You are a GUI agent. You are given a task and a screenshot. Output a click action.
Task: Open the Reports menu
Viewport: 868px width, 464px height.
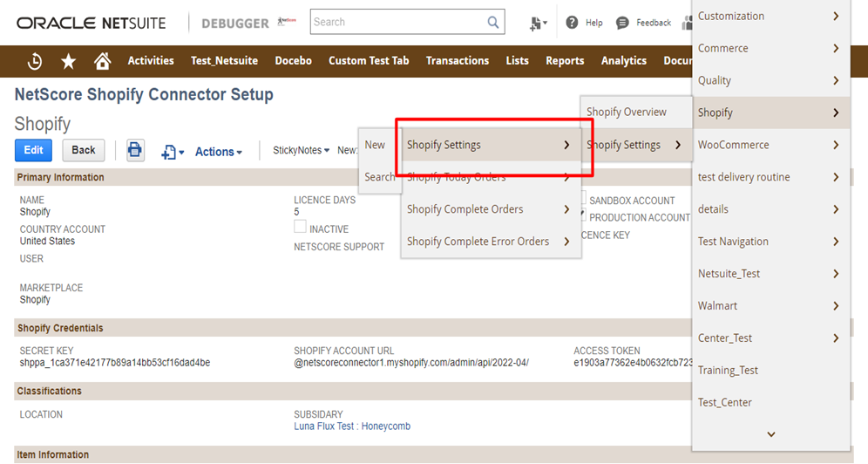coord(565,61)
